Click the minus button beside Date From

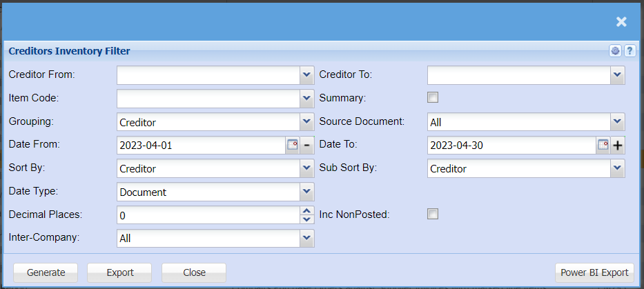click(x=307, y=145)
